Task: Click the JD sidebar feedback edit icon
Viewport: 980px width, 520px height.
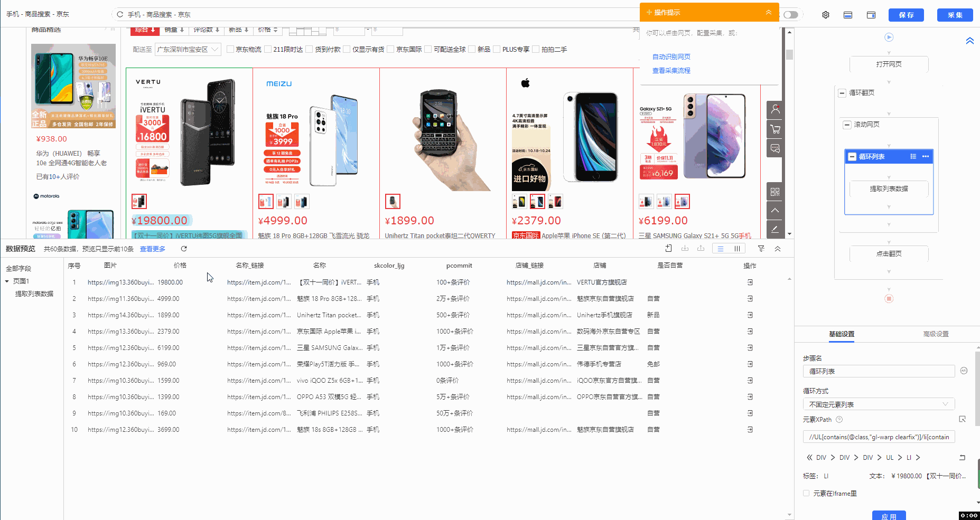Action: [775, 229]
